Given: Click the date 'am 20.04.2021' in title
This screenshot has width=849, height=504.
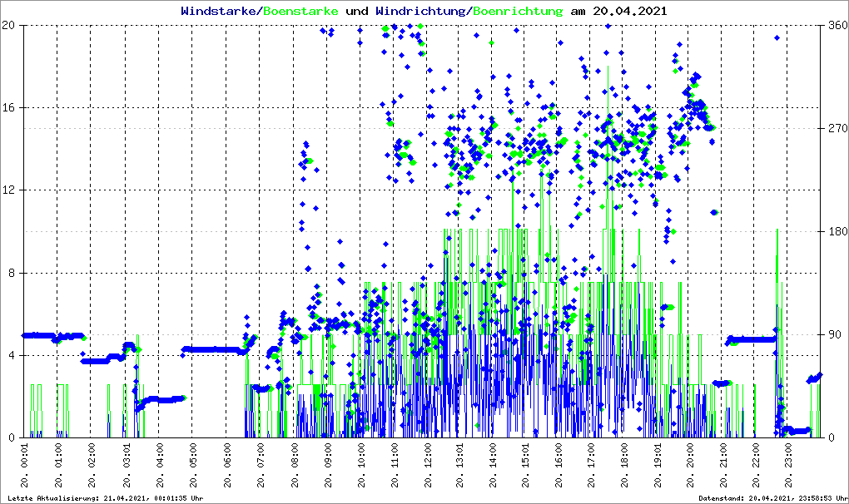Looking at the screenshot, I should click(619, 11).
